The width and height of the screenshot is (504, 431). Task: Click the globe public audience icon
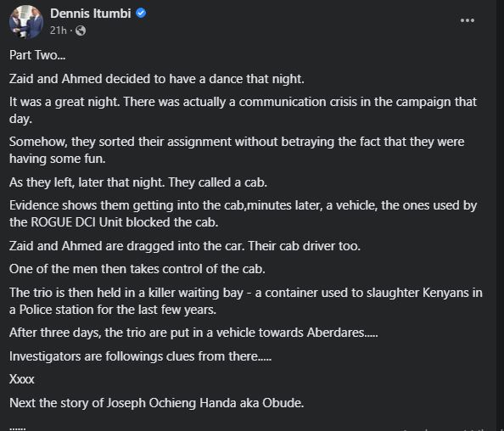pyautogui.click(x=81, y=31)
